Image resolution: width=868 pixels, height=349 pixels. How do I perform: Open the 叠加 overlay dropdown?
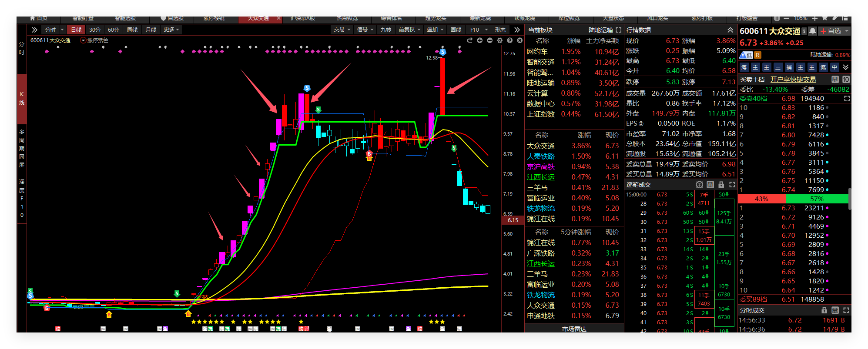point(435,30)
